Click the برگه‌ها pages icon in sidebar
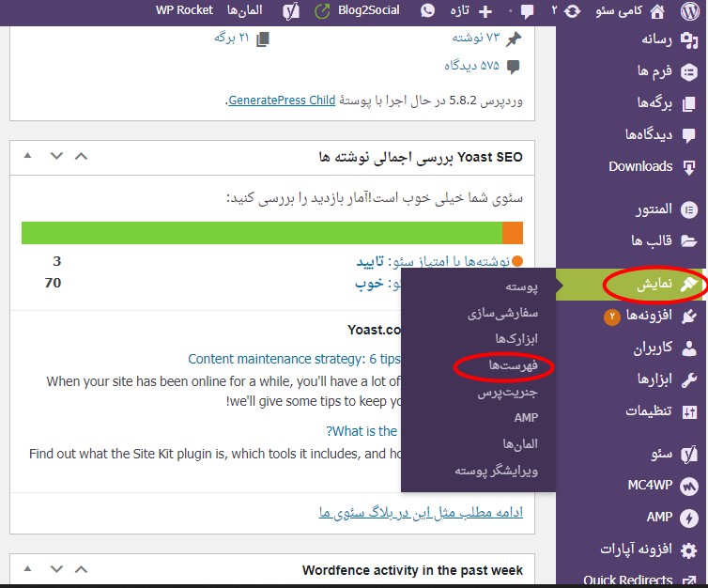Viewport: 708px width, 588px height. (689, 104)
